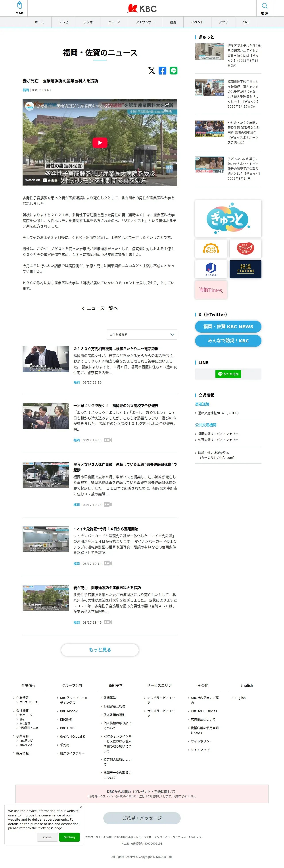This screenshot has width=284, height=868.
Task: Open the ラジオ menu
Action: [88, 22]
